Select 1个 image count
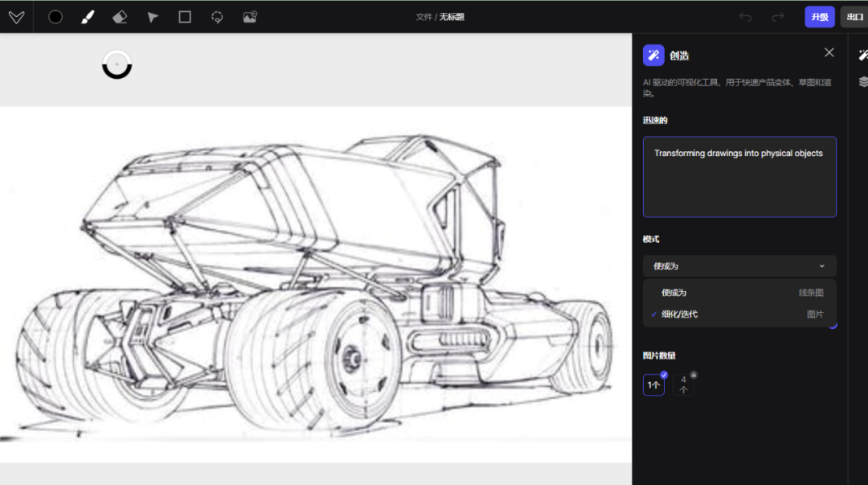 click(653, 384)
